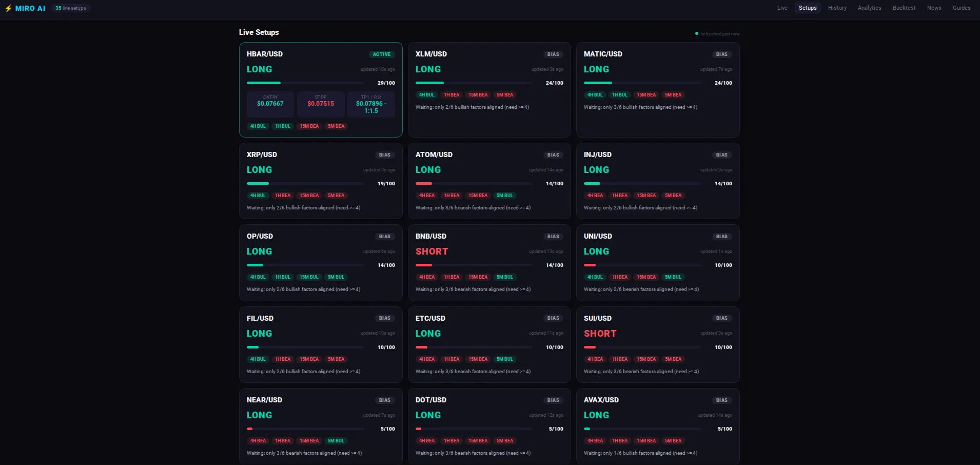980x465 pixels.
Task: Select the HBAR/USD stop price $0.07515
Action: (x=321, y=104)
